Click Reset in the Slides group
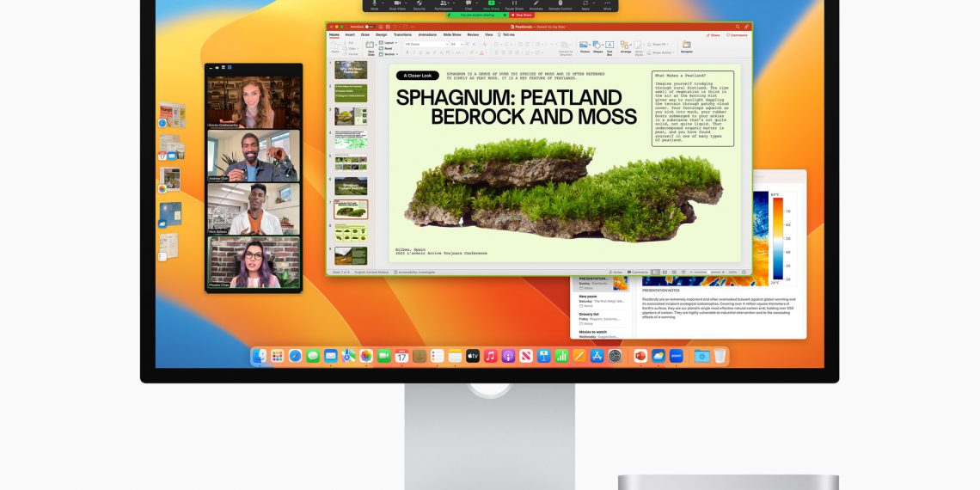This screenshot has width=980, height=490. coord(386,48)
